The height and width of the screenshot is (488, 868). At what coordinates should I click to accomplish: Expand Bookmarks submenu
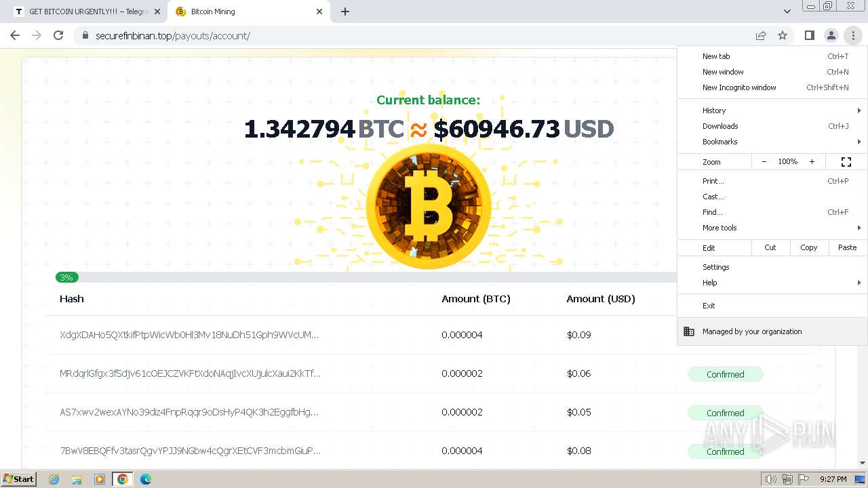[772, 142]
